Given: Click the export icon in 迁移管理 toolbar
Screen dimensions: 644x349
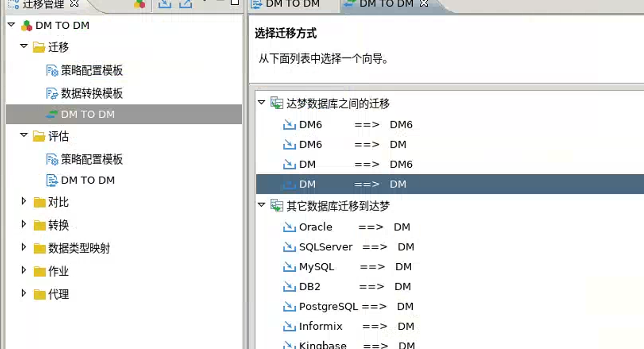Looking at the screenshot, I should pos(186,4).
